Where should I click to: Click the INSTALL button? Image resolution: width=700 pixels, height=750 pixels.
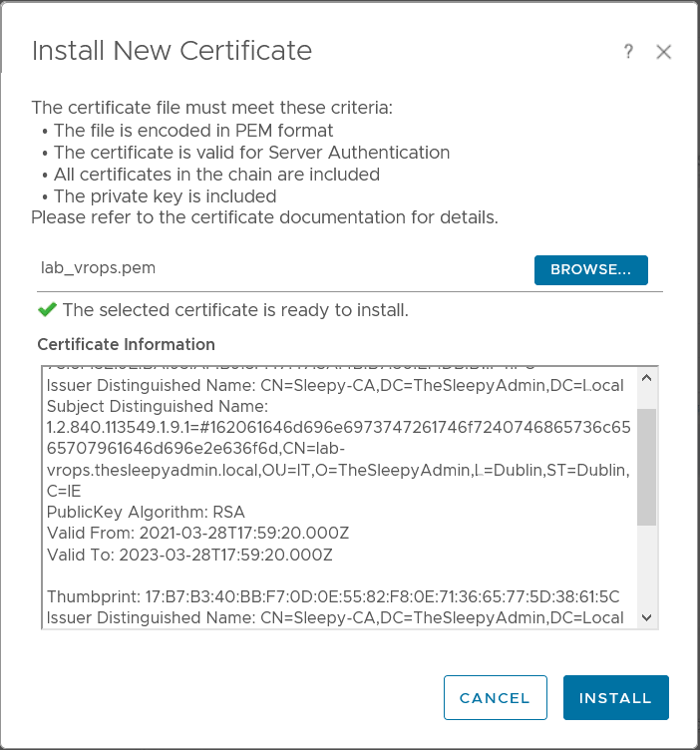pyautogui.click(x=615, y=698)
